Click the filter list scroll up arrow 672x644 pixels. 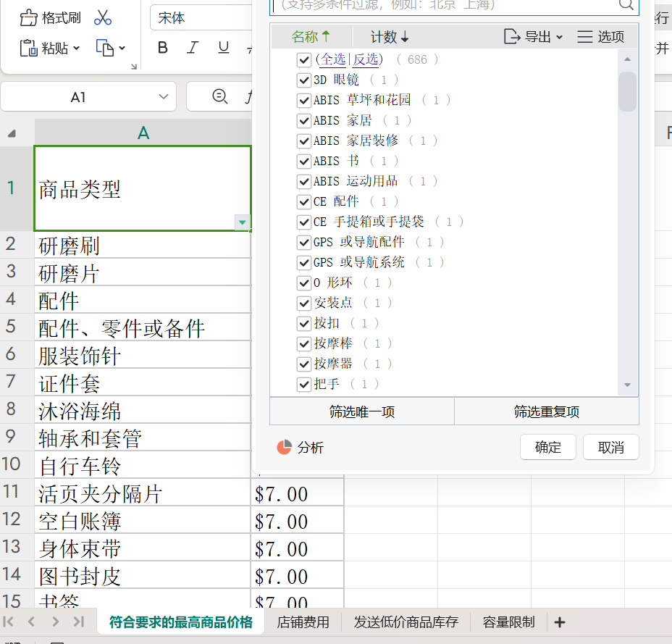point(627,59)
